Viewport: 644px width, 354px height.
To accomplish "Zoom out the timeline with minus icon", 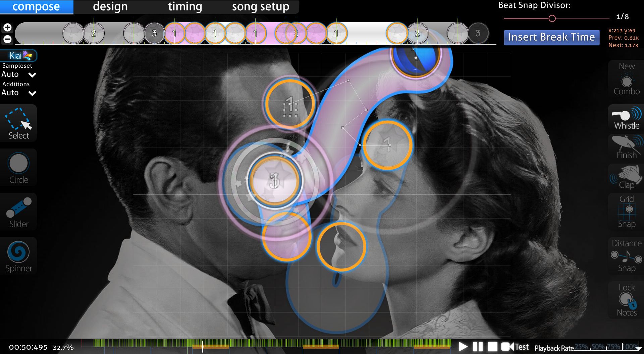I will click(7, 39).
